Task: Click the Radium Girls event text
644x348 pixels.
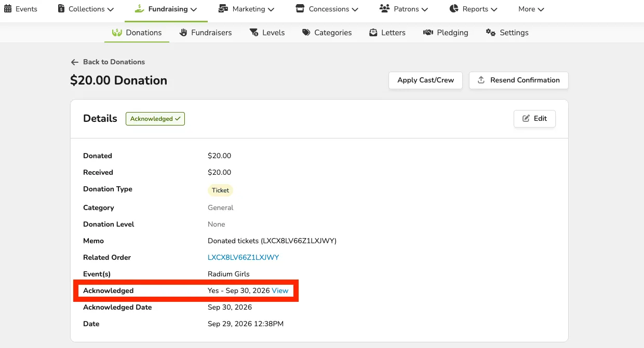Action: 229,274
